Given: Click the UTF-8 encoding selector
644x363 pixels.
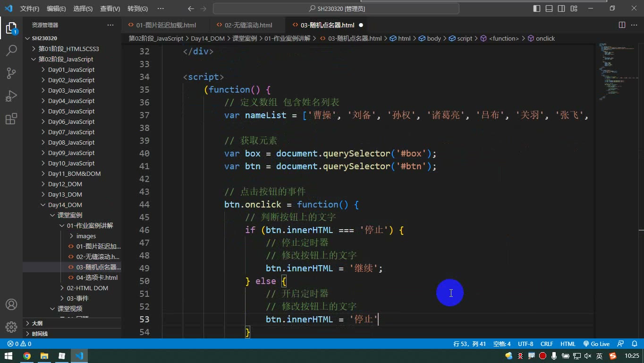Looking at the screenshot, I should click(x=525, y=344).
